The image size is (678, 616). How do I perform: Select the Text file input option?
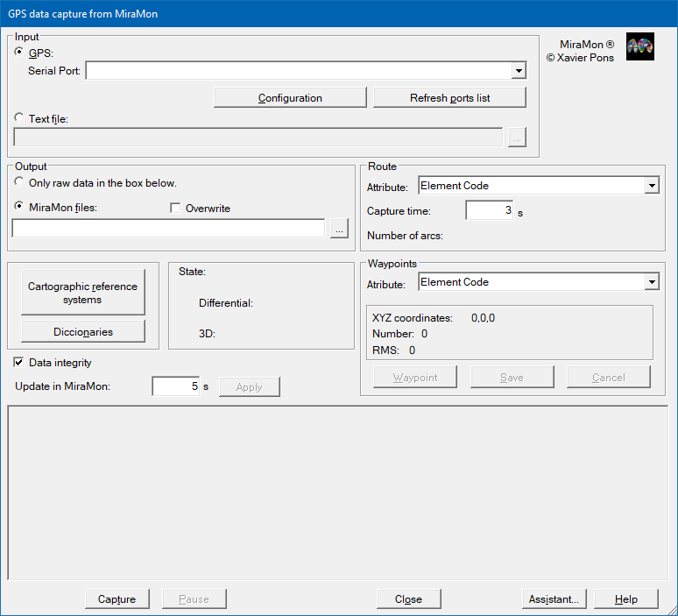tap(20, 118)
